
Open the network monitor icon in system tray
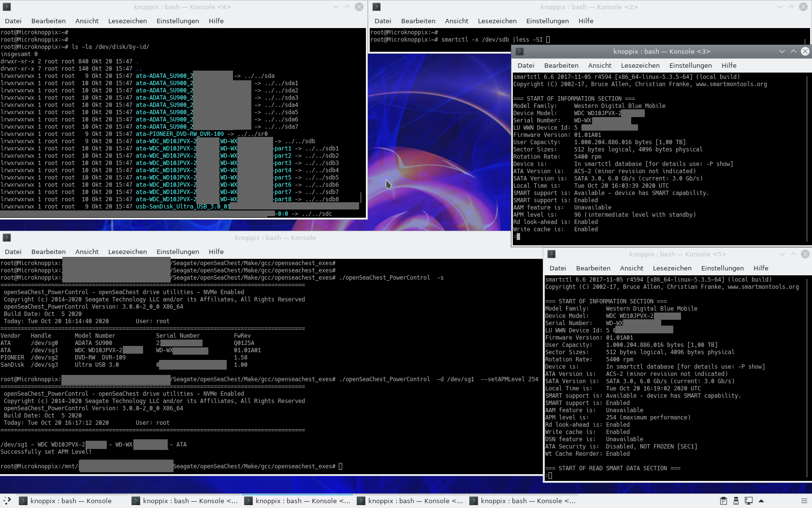click(x=748, y=501)
